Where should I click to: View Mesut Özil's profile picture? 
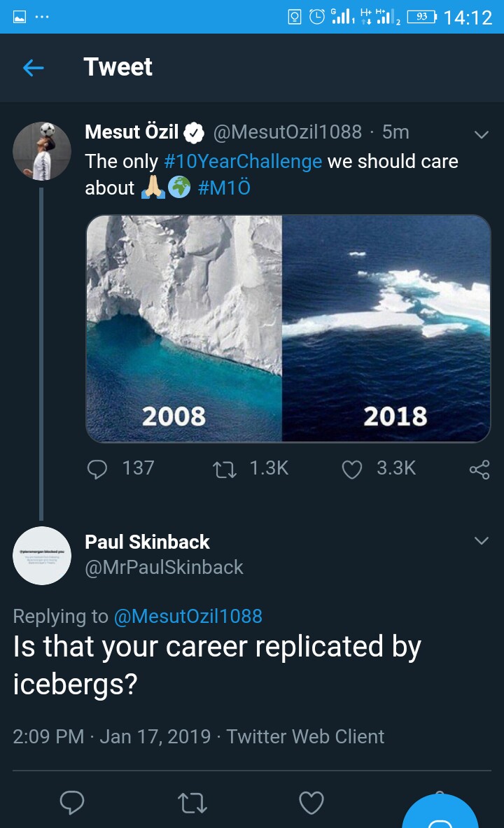(x=42, y=150)
